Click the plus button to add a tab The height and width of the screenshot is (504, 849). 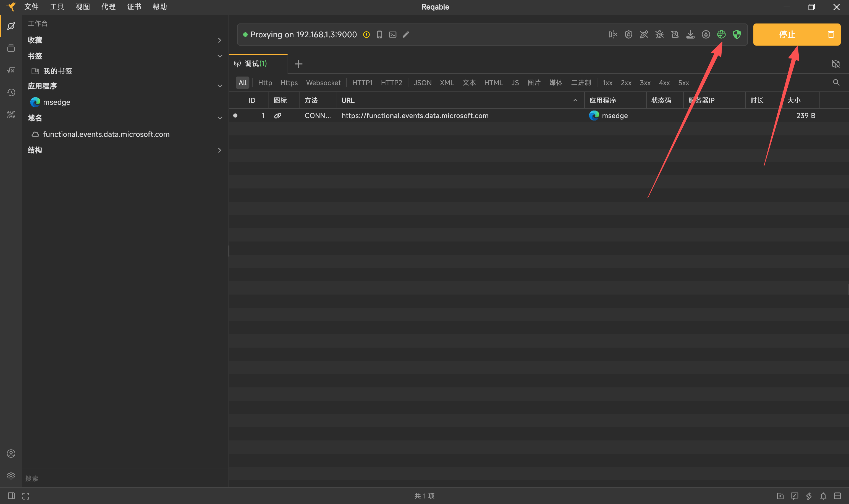[298, 64]
